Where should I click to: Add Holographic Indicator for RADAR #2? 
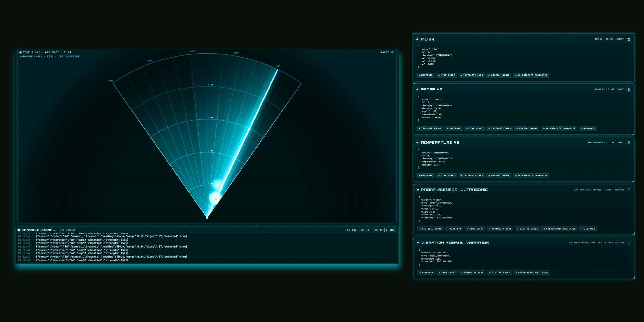click(559, 128)
